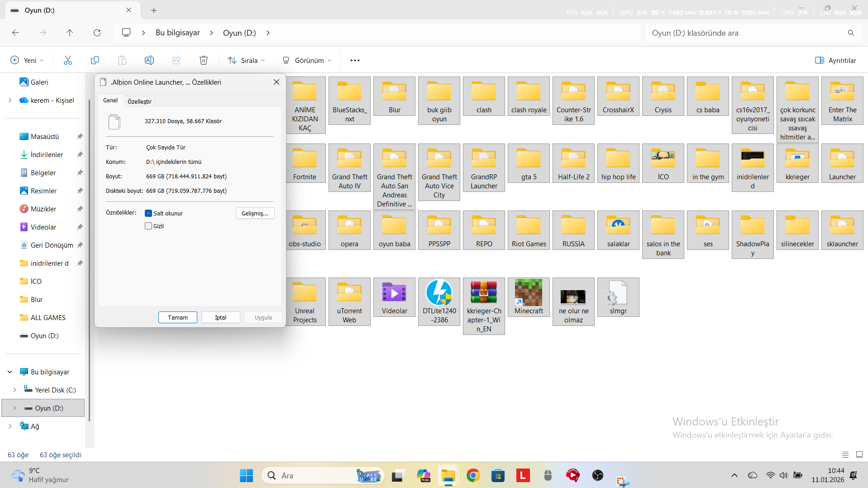868x488 pixels.
Task: Click the Rename icon in toolbar
Action: point(149,60)
